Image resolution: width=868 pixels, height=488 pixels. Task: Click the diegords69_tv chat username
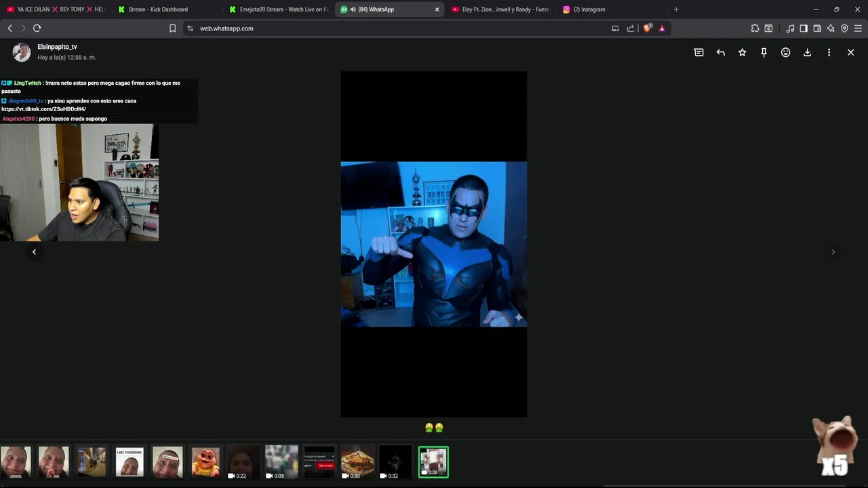26,101
